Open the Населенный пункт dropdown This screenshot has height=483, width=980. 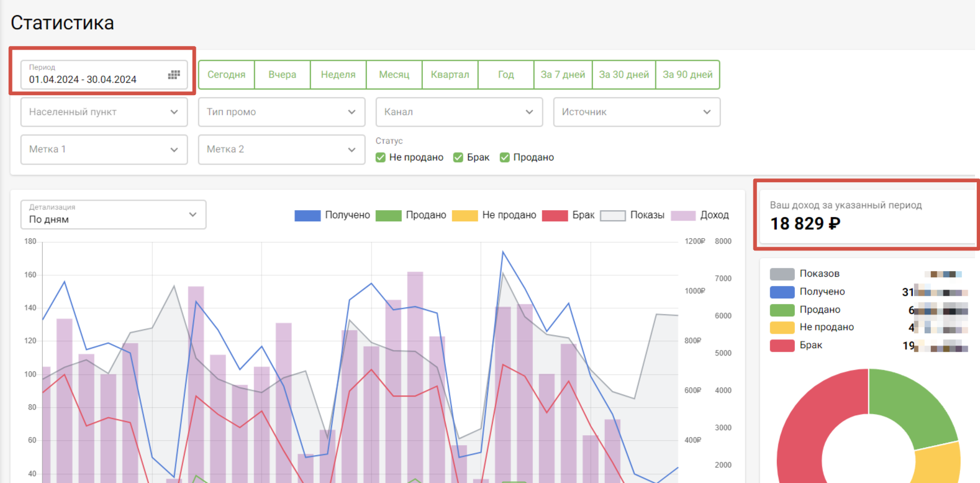pos(104,112)
